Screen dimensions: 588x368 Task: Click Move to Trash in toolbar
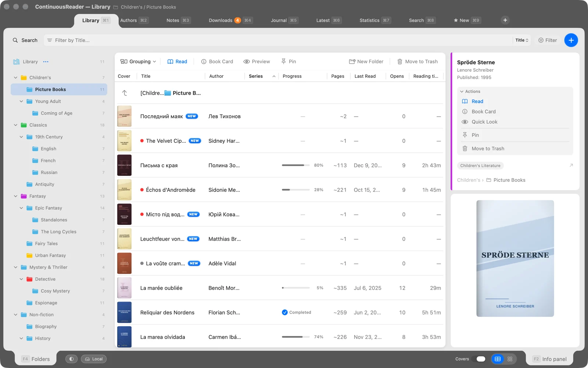(x=417, y=61)
